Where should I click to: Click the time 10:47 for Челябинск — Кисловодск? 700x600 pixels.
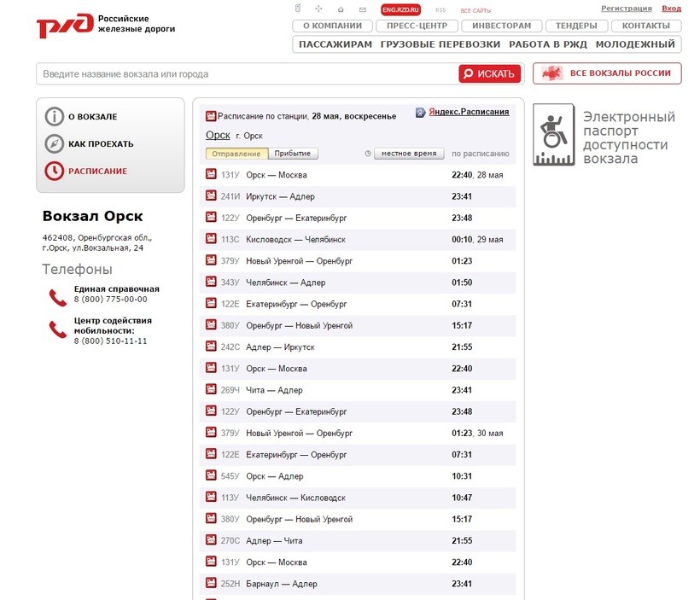pyautogui.click(x=462, y=498)
